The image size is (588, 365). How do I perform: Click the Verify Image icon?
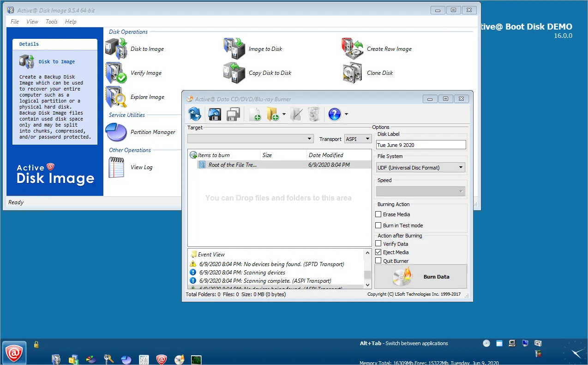[116, 73]
